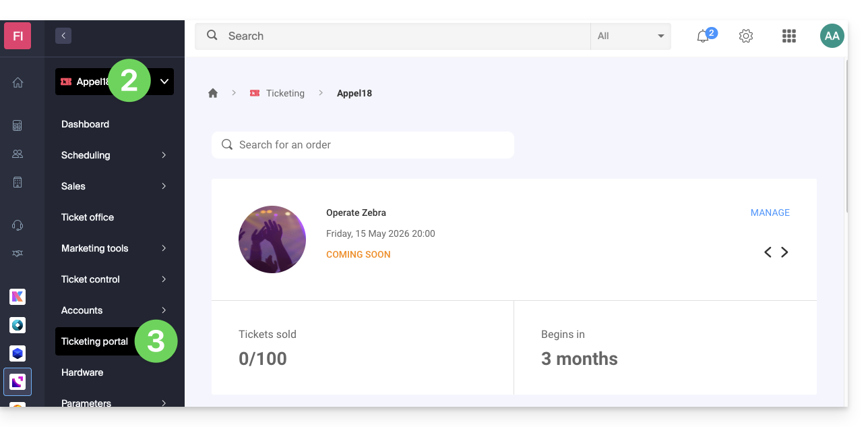The width and height of the screenshot is (868, 427).
Task: Open the Dashboard menu item
Action: [x=85, y=124]
